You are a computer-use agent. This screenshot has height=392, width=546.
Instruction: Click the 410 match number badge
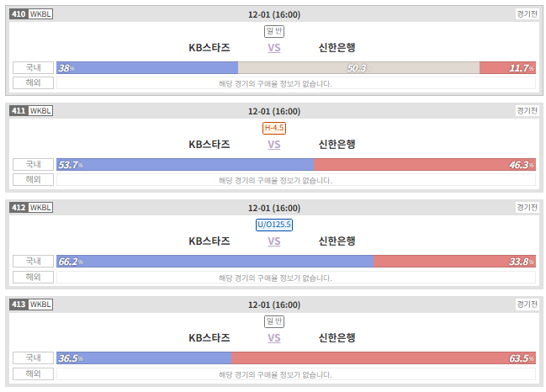19,14
